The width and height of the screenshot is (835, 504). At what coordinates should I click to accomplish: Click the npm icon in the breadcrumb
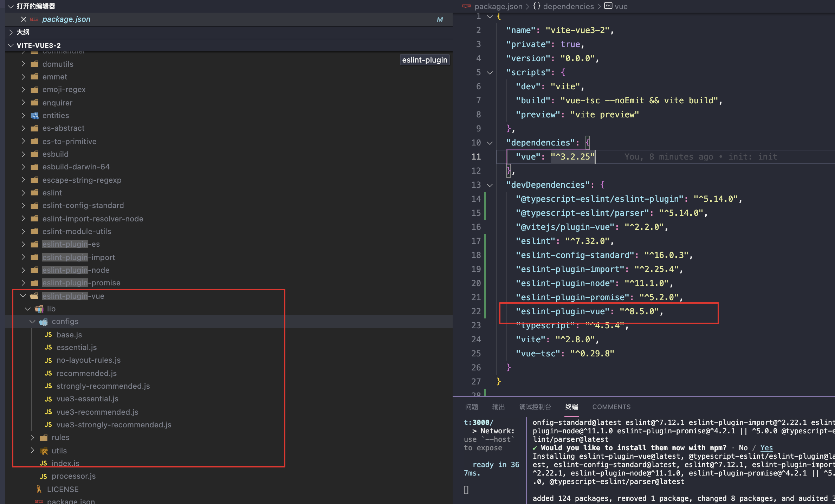pos(466,6)
